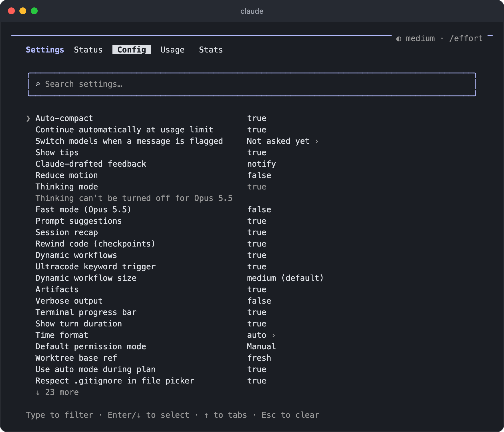Focus the Search settings input field
This screenshot has height=432, width=504.
[x=252, y=84]
